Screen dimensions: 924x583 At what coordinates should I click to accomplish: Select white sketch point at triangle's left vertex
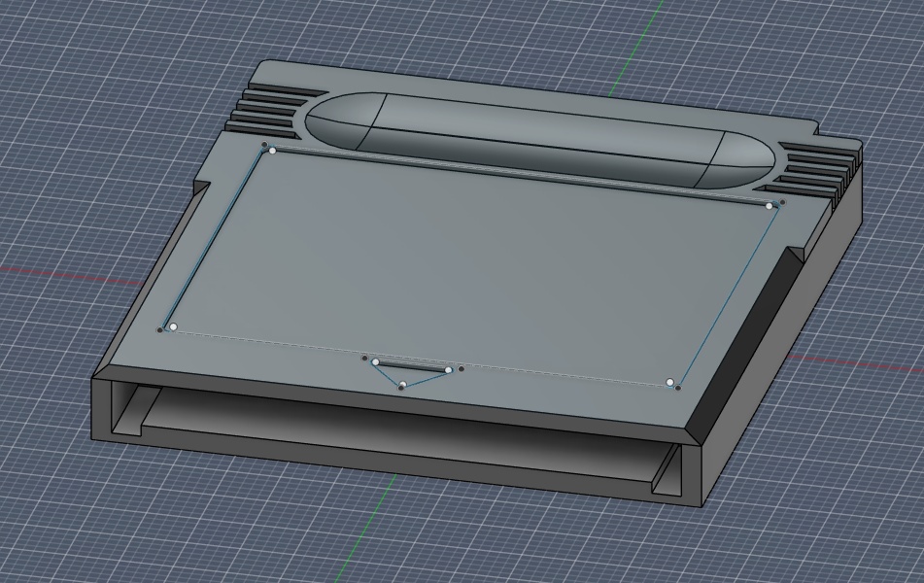click(375, 361)
